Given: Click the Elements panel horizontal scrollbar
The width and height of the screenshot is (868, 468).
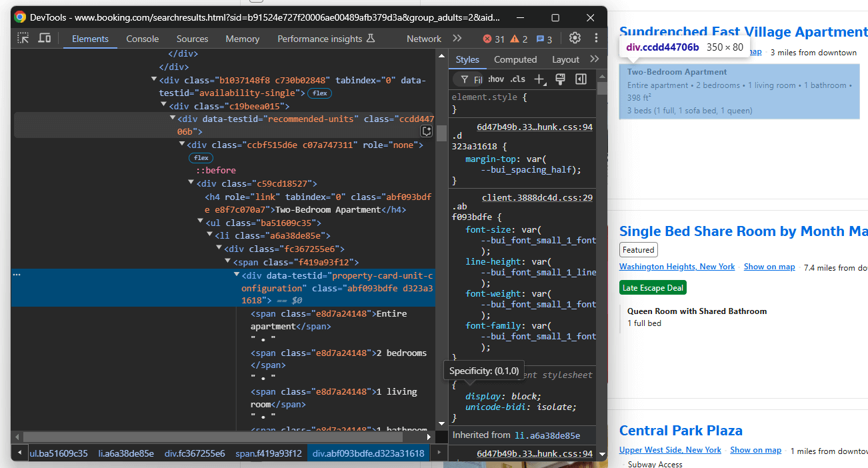Looking at the screenshot, I should (212, 437).
